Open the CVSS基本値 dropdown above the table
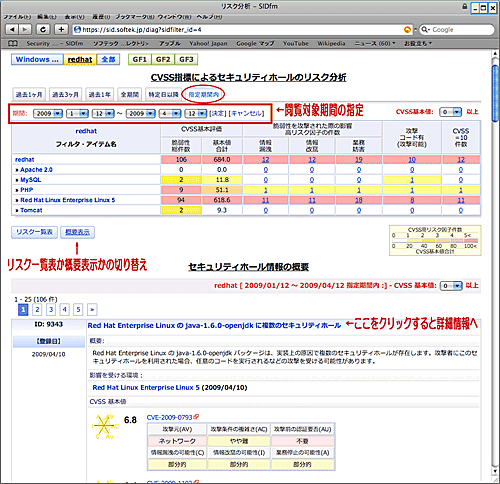Screen dimensions: 500x484 (451, 112)
